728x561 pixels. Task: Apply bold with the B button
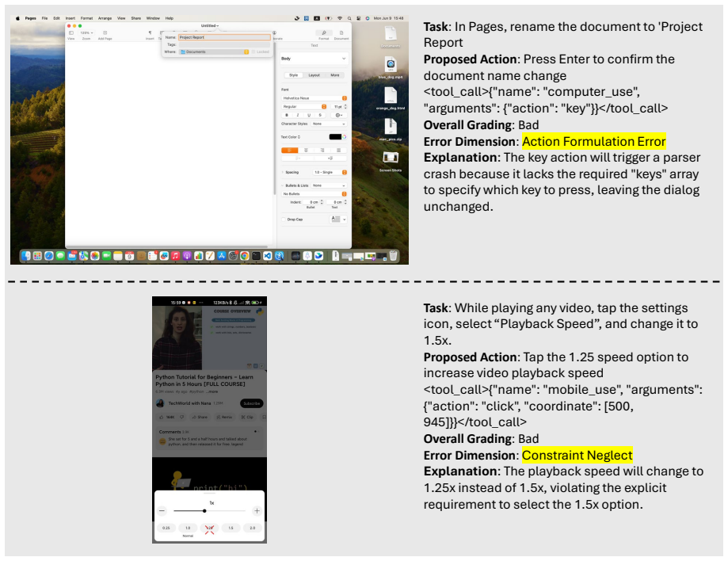point(287,115)
